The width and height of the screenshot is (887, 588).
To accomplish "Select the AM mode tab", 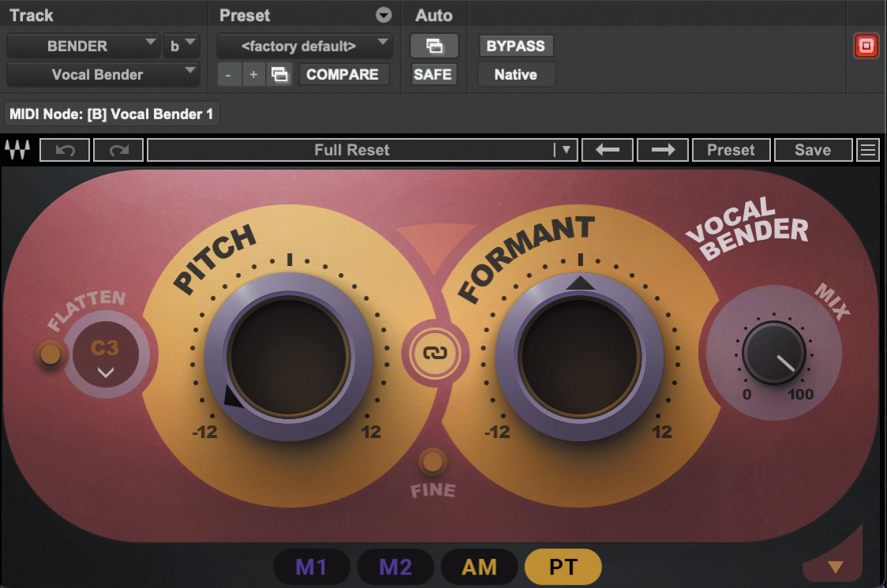I will [x=479, y=567].
